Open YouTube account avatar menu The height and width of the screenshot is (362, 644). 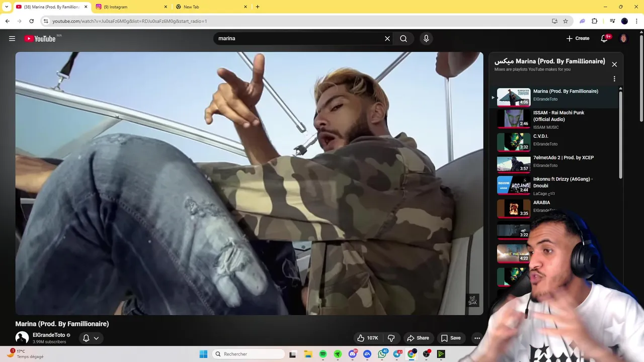point(623,38)
